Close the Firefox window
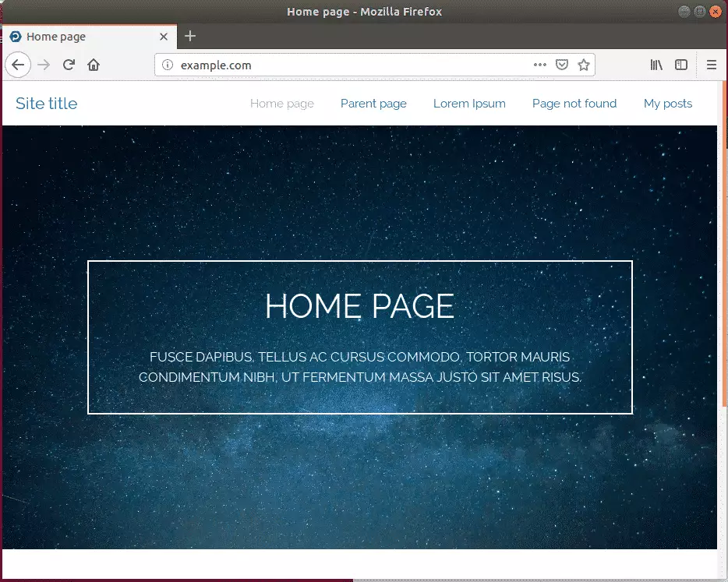 [x=716, y=12]
